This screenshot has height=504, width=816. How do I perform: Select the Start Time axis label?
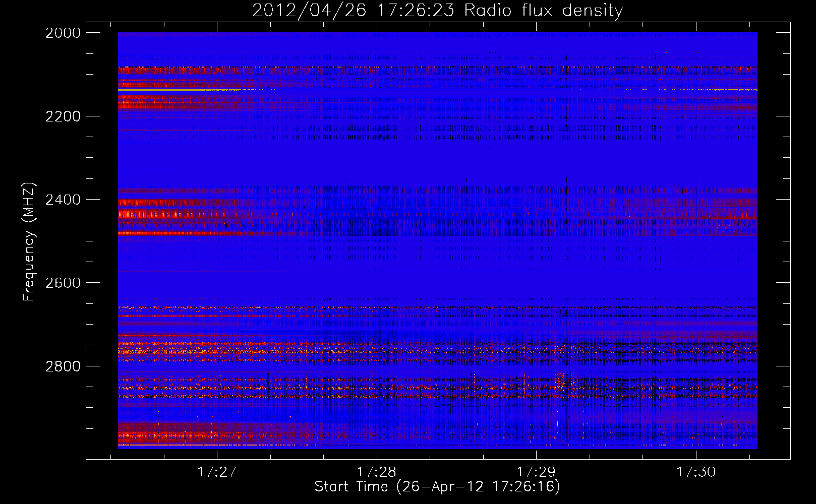[437, 487]
